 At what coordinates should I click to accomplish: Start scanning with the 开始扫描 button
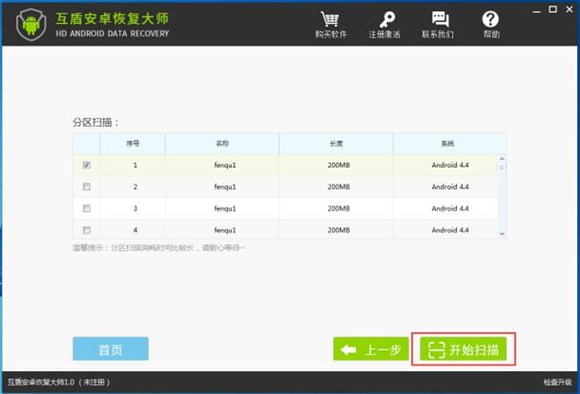[x=463, y=349]
